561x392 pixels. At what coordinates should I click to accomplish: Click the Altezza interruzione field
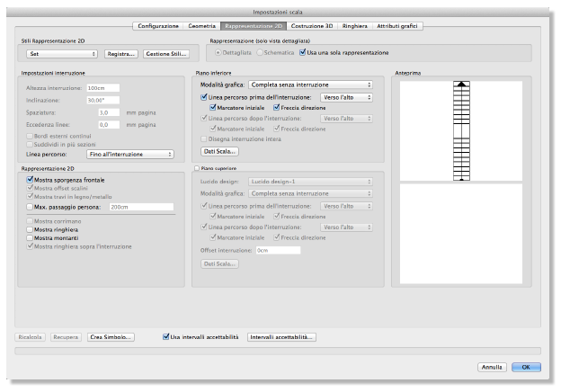(x=103, y=88)
